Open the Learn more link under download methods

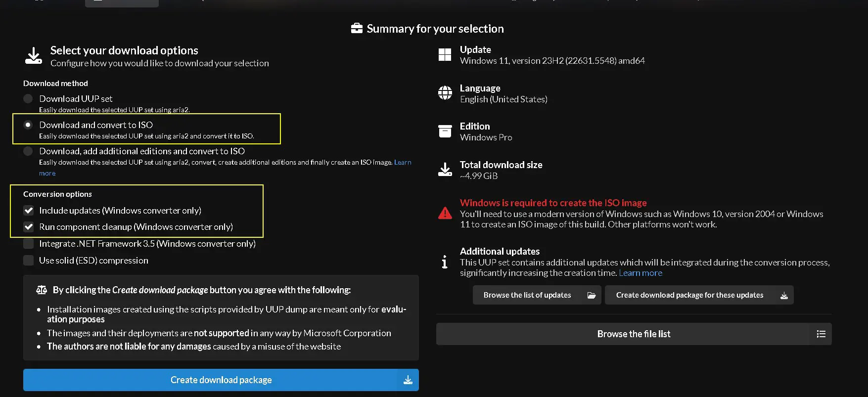(x=403, y=162)
